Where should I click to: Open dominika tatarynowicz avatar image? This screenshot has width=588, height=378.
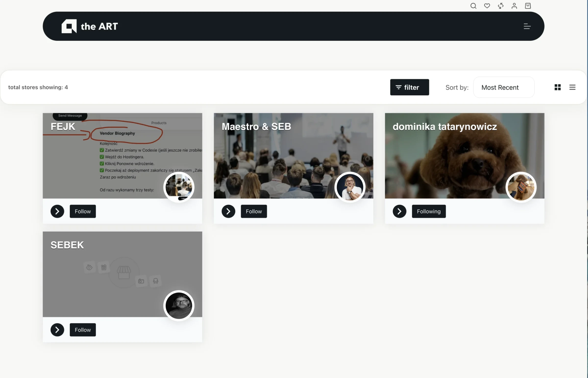pos(521,187)
